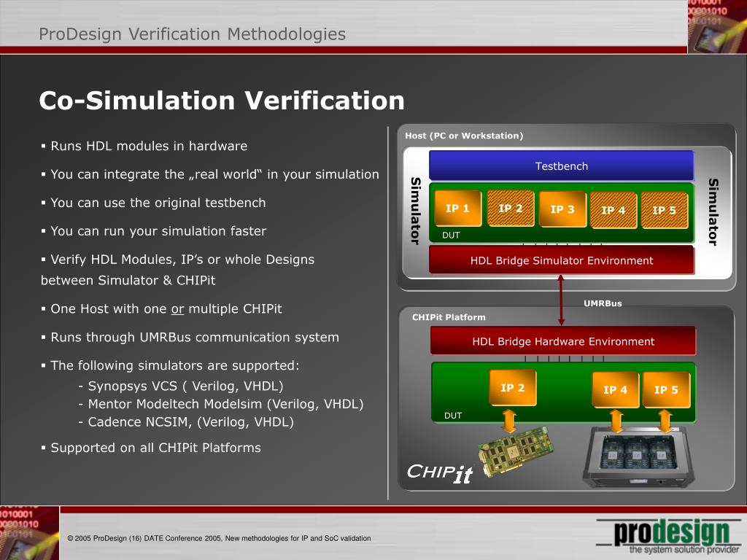Click 'Runs HDL modules in hardware' bullet

[144, 146]
